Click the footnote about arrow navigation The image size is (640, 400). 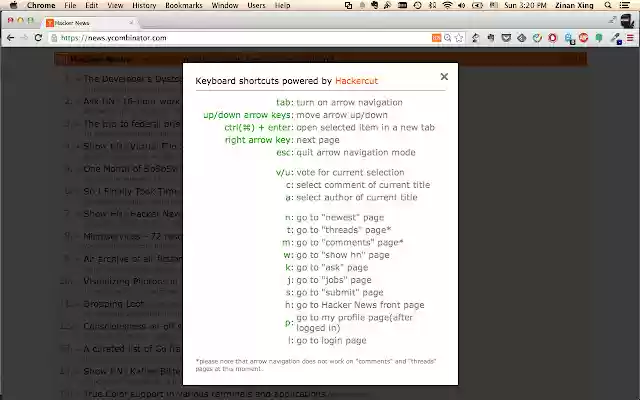pyautogui.click(x=316, y=365)
